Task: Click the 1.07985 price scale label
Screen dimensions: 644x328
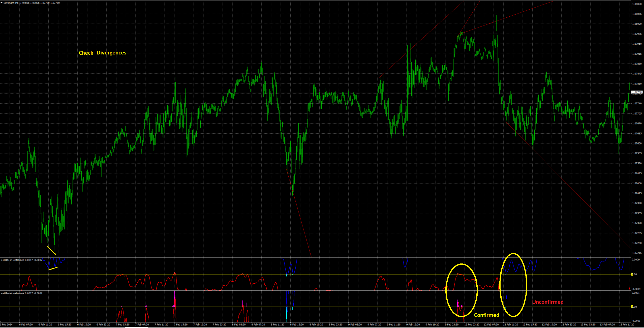Action: tap(637, 34)
